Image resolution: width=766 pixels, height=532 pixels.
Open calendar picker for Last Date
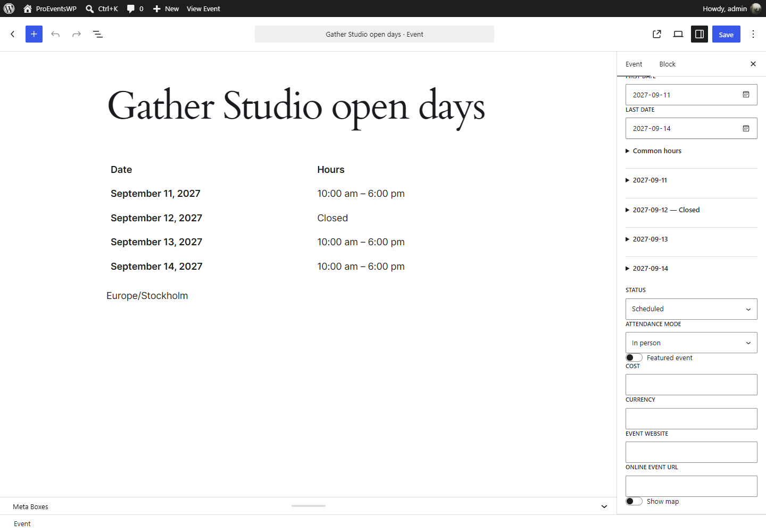pyautogui.click(x=746, y=128)
